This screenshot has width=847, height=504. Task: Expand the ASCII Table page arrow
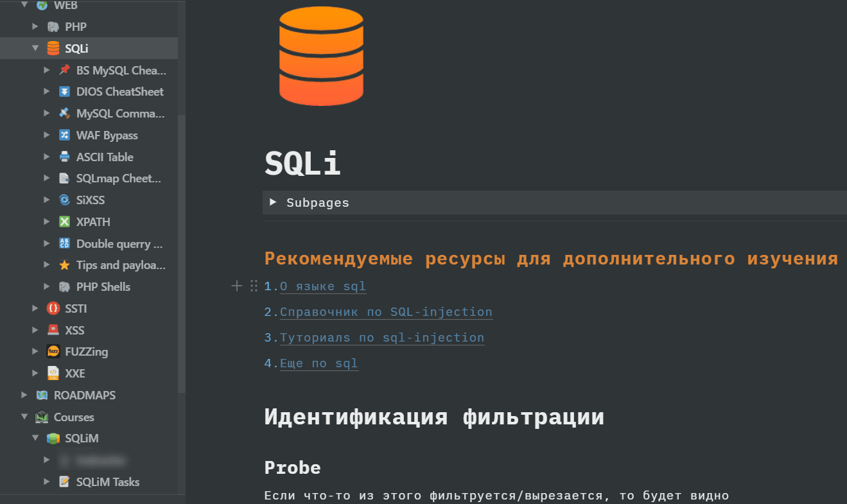point(47,157)
